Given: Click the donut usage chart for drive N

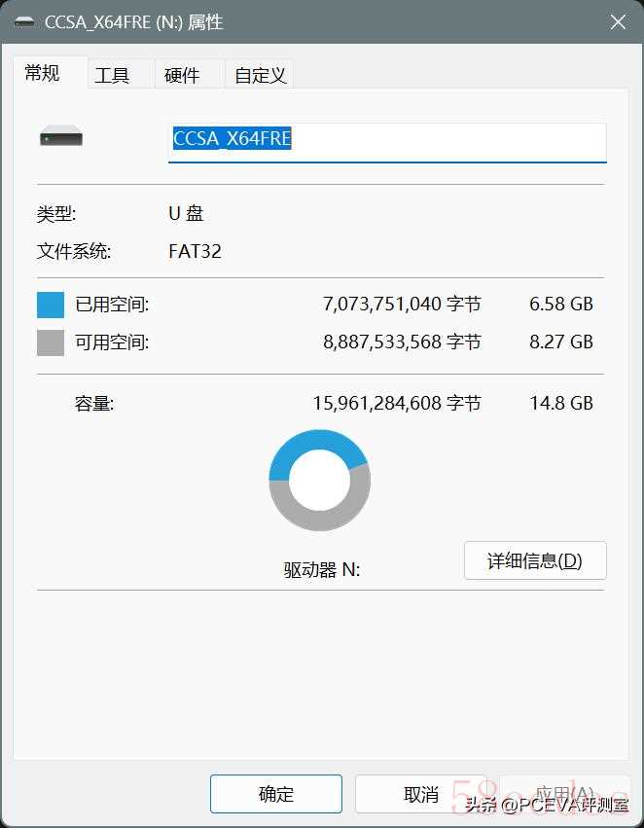Looking at the screenshot, I should click(x=319, y=480).
